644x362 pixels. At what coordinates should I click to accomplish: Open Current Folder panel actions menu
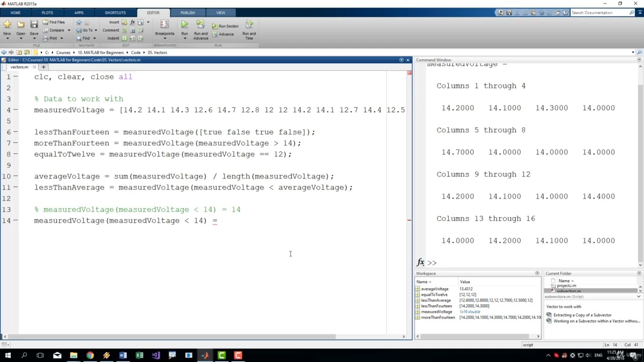(639, 274)
